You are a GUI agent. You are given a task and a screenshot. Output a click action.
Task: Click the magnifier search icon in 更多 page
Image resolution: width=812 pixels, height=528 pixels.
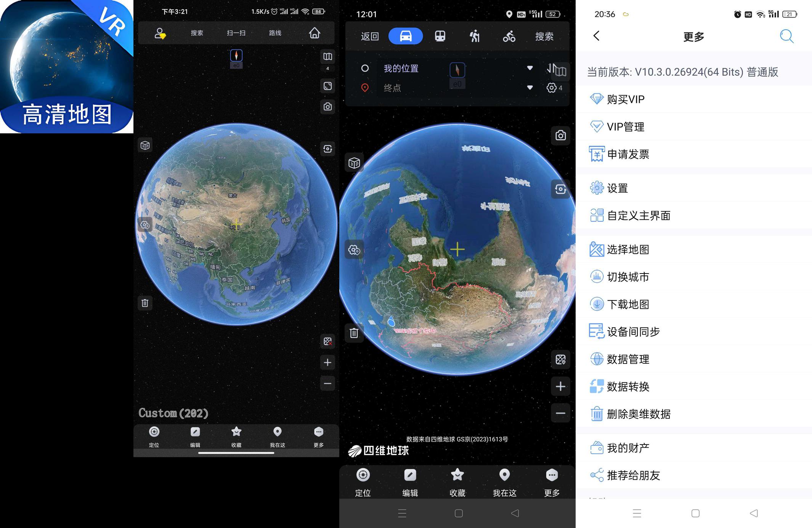tap(786, 36)
